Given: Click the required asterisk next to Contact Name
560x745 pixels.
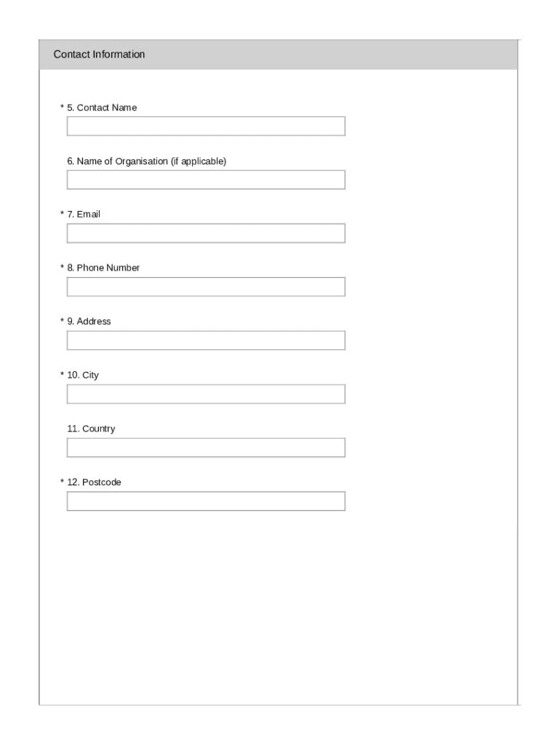Looking at the screenshot, I should pyautogui.click(x=61, y=106).
